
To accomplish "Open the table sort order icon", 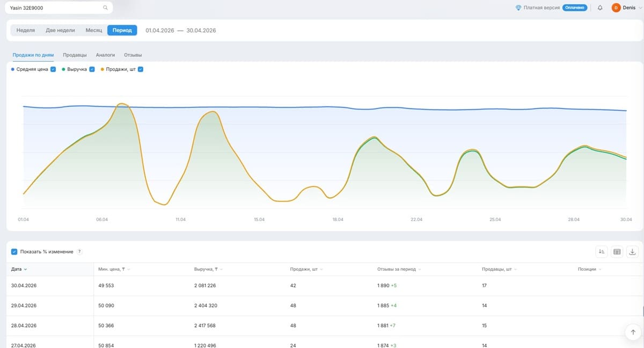I will click(x=602, y=251).
